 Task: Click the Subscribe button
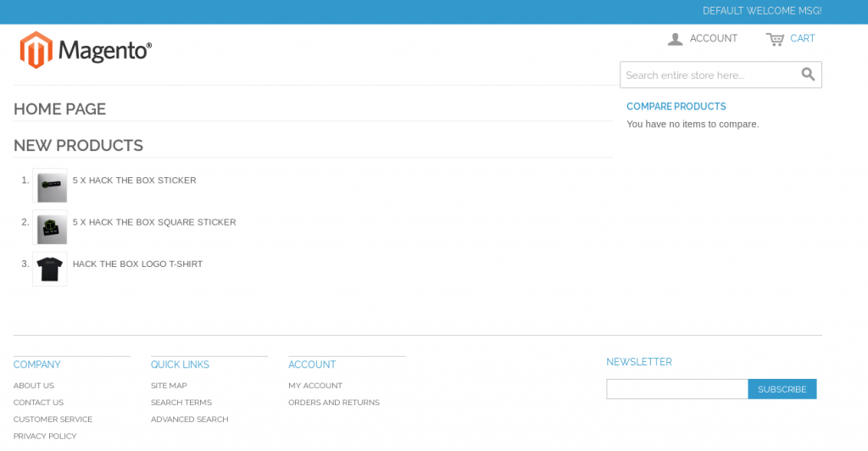point(782,389)
